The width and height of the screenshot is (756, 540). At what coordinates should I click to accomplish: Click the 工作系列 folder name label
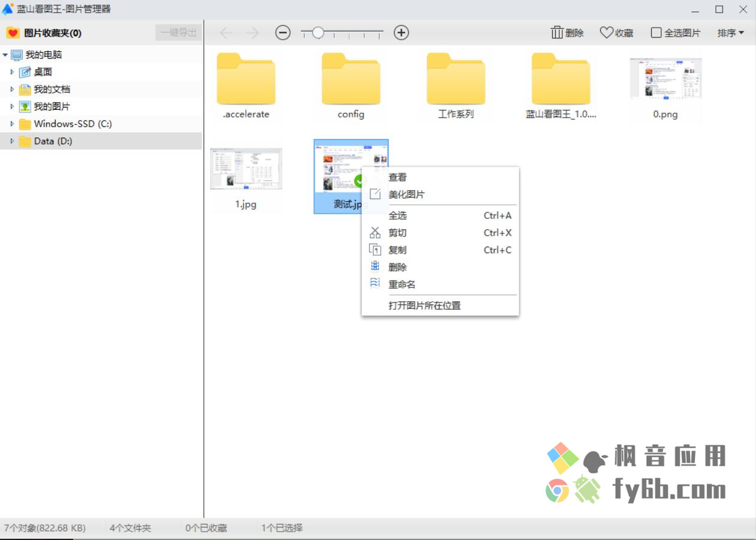456,114
